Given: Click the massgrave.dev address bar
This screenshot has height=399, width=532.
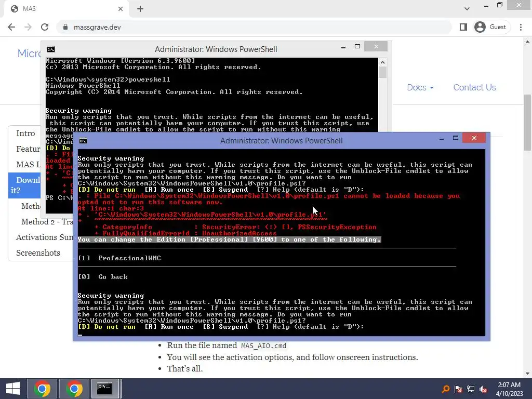Looking at the screenshot, I should [255, 27].
